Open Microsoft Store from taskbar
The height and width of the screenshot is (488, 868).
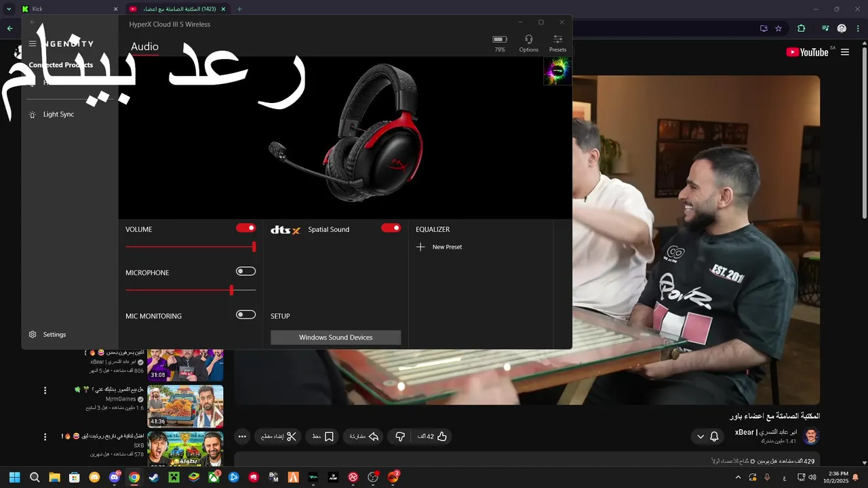[x=75, y=477]
